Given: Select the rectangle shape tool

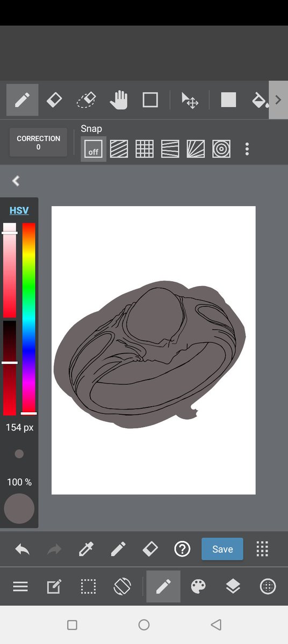Looking at the screenshot, I should [150, 100].
